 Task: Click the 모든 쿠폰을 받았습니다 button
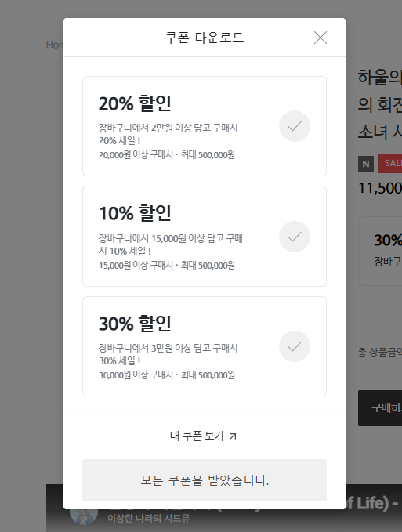tap(205, 480)
